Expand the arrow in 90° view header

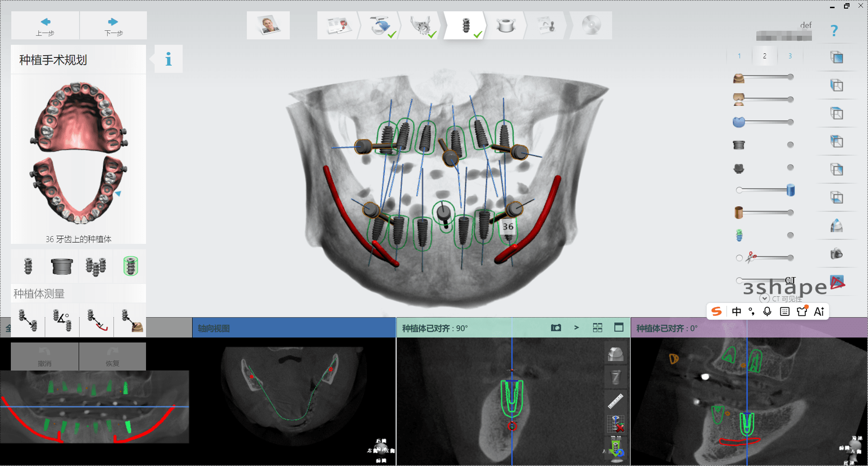pyautogui.click(x=576, y=328)
